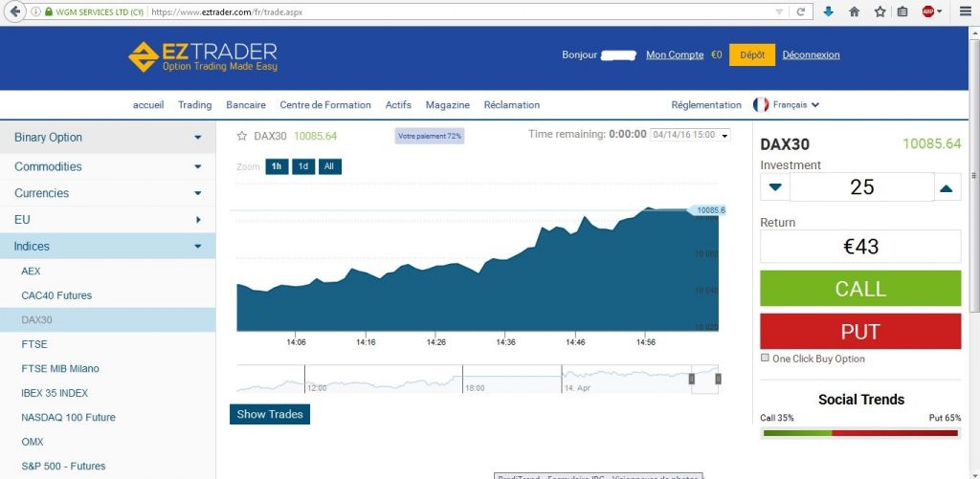Screen dimensions: 980x479
Task: Select NASDAQ 100 Future in sidebar
Action: click(107, 417)
